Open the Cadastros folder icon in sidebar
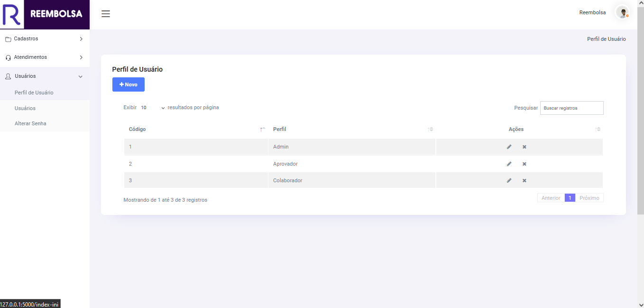The height and width of the screenshot is (308, 644). [x=9, y=39]
